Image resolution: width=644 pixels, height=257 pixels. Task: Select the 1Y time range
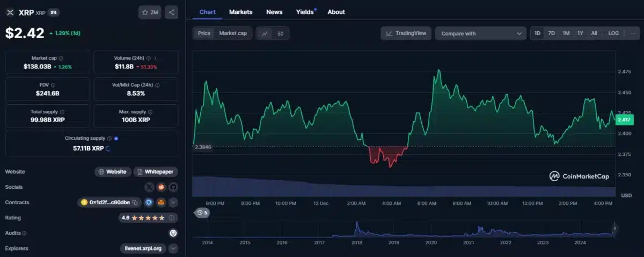[580, 33]
